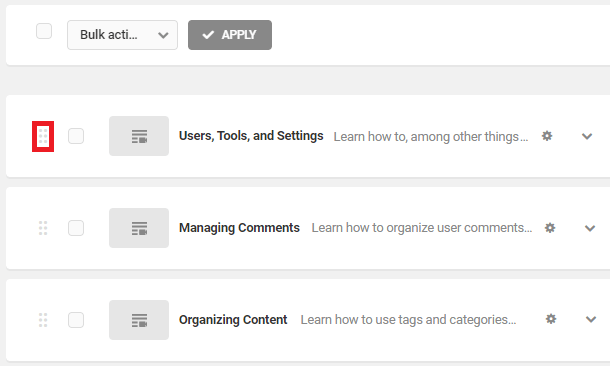This screenshot has width=610, height=370.
Task: Open the Bulk actions dropdown
Action: click(122, 35)
